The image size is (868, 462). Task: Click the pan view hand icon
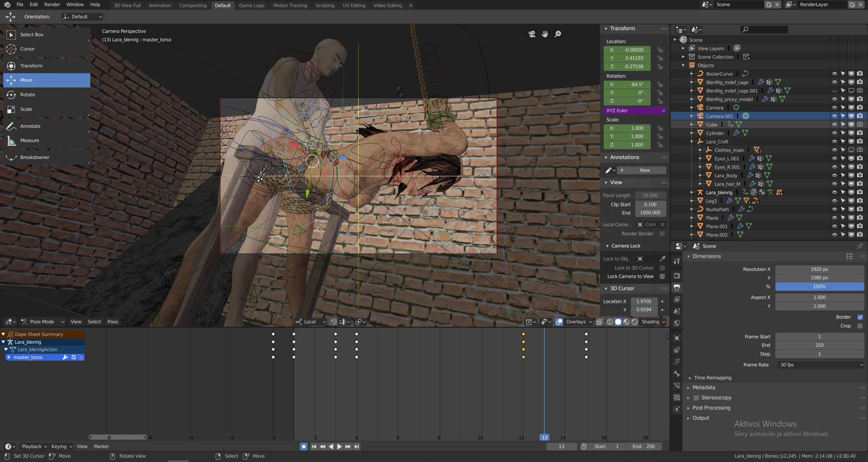tap(545, 34)
